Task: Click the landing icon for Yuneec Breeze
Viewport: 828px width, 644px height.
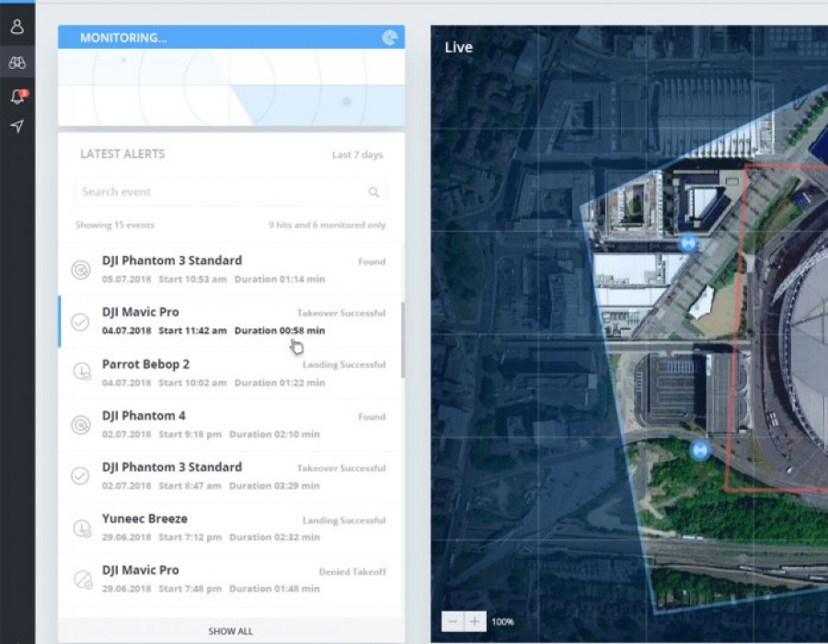Action: (82, 528)
